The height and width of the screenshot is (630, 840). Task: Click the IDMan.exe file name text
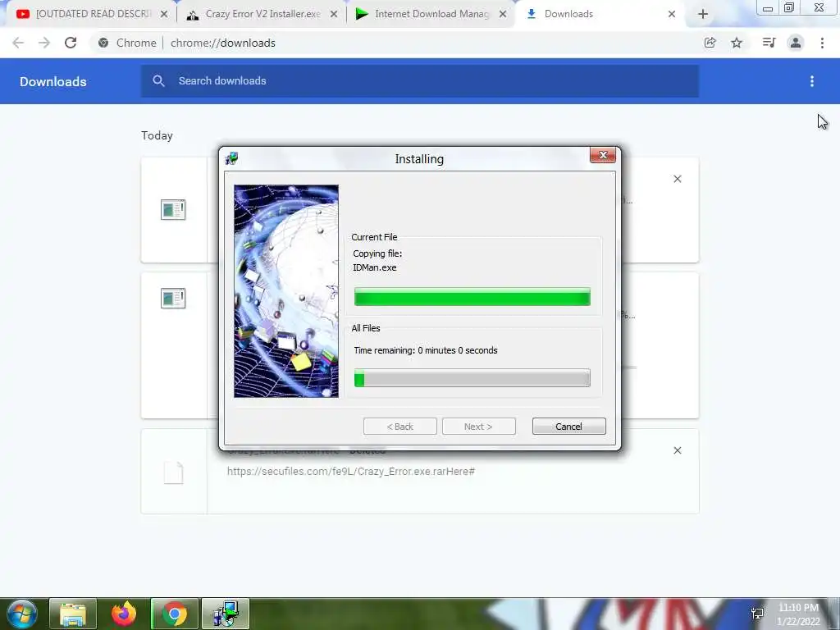pos(374,267)
